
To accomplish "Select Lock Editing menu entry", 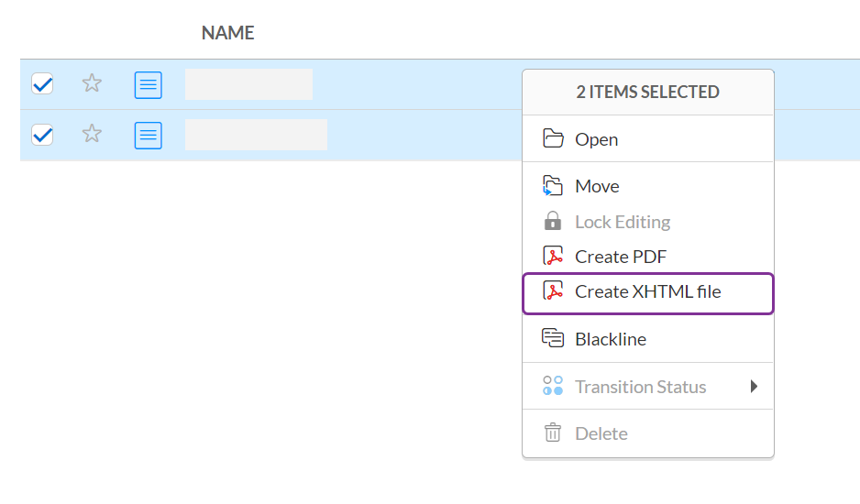I will [x=647, y=222].
